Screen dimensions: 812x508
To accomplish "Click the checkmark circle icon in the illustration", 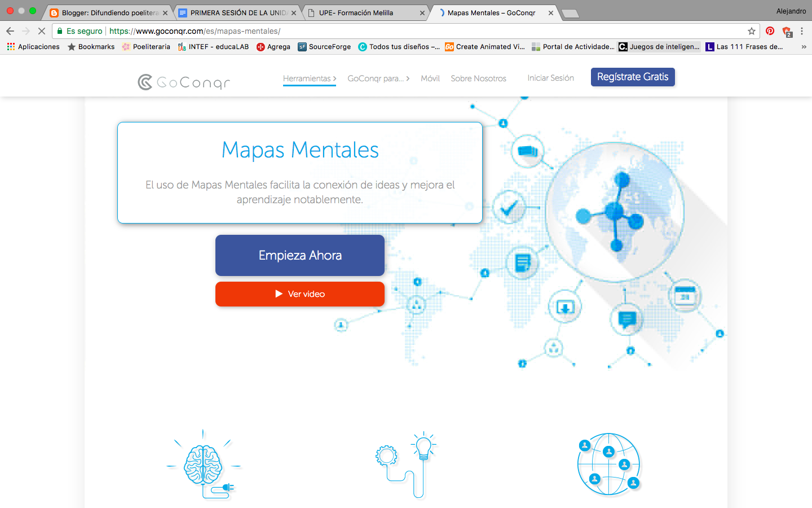I will pos(509,207).
